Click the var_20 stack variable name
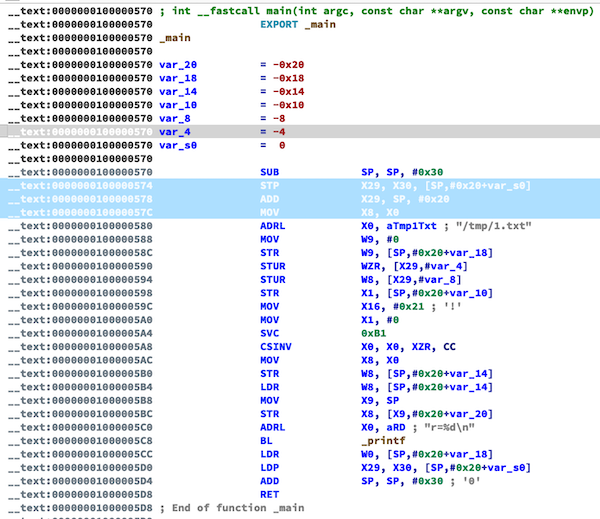Image resolution: width=600 pixels, height=519 pixels. (x=178, y=65)
